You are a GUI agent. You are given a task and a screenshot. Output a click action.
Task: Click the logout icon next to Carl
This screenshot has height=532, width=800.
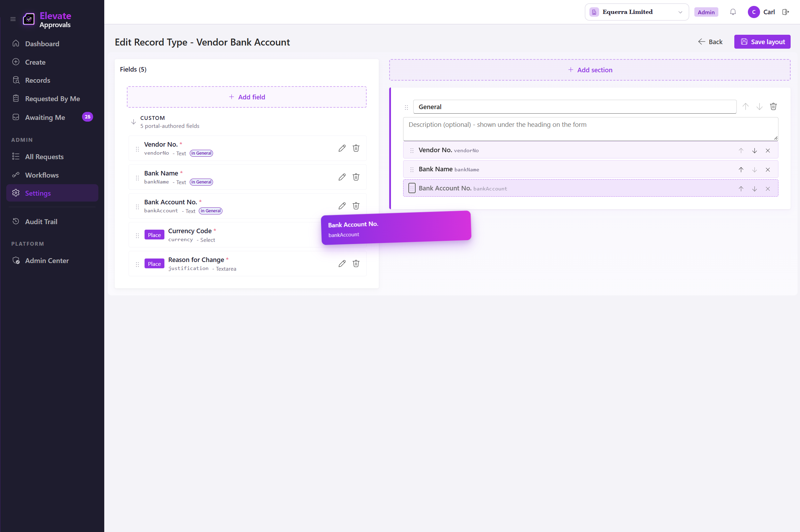click(785, 12)
